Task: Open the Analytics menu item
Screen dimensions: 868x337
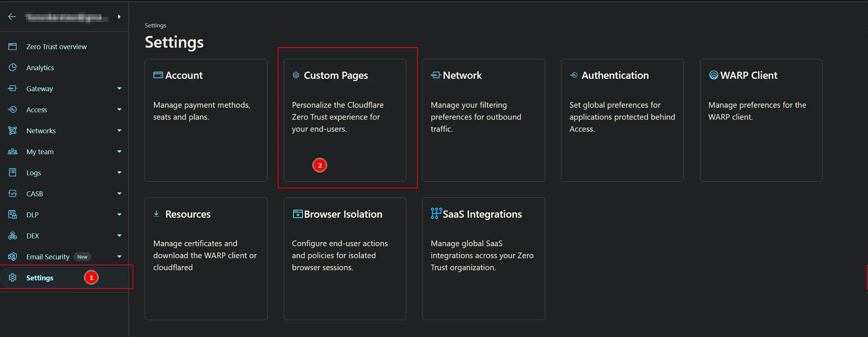Action: (40, 68)
